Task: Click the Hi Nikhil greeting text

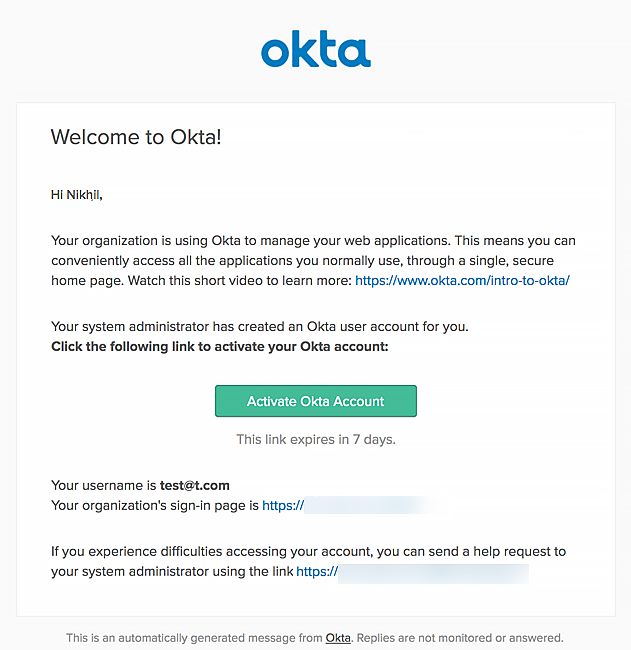Action: click(77, 195)
